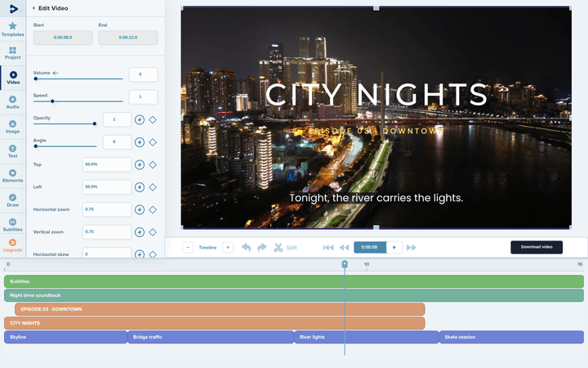Add a Vertical zoom keyframe diamond
588x368 pixels.
pos(153,232)
